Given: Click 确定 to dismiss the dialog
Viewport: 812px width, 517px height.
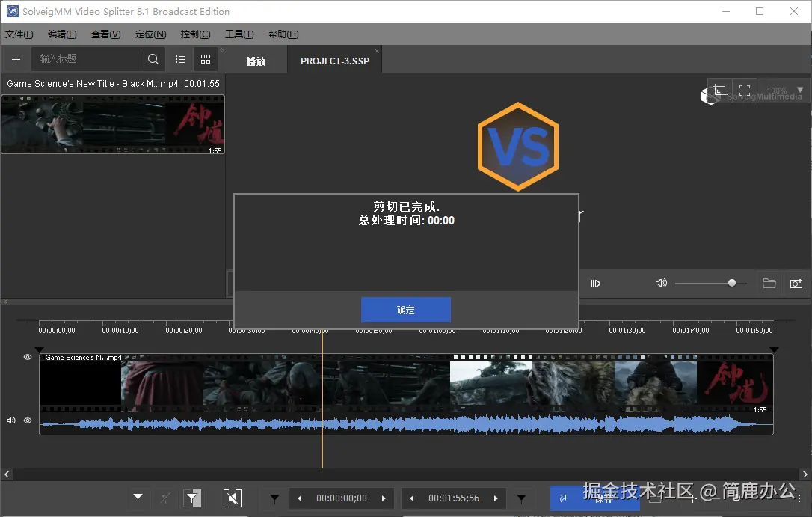Looking at the screenshot, I should click(x=405, y=310).
